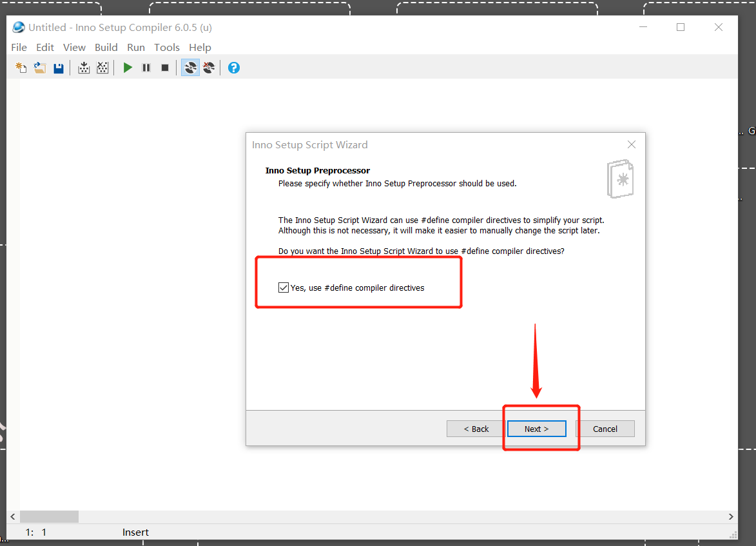756x546 pixels.
Task: Minimize the Inno Setup Compiler window
Action: [643, 27]
